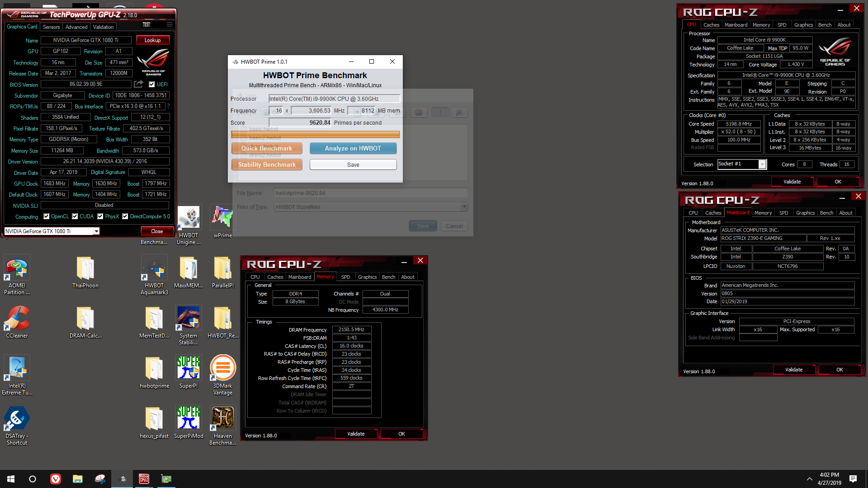Click BIOS share/export icon in GPU-Z

tap(139, 84)
